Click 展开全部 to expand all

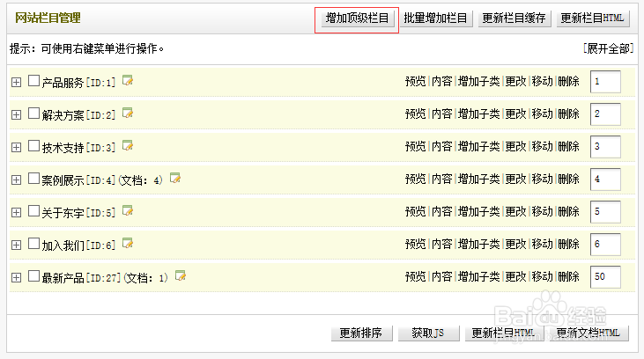coord(608,48)
